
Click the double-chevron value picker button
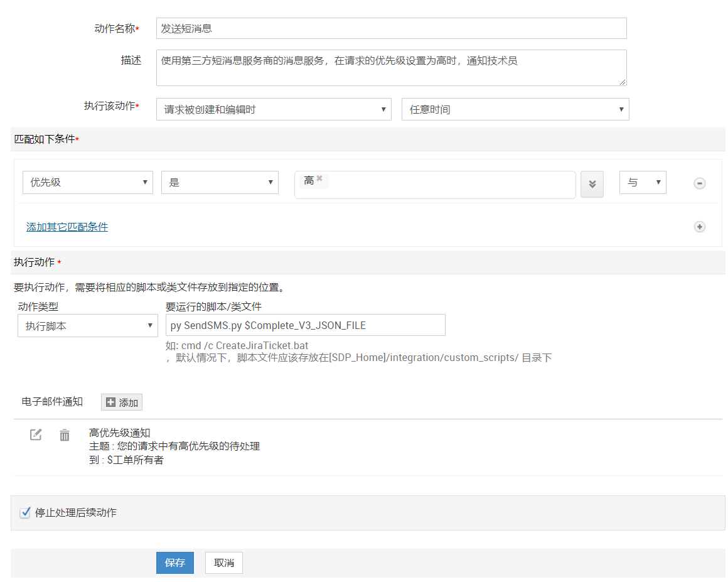pos(592,184)
